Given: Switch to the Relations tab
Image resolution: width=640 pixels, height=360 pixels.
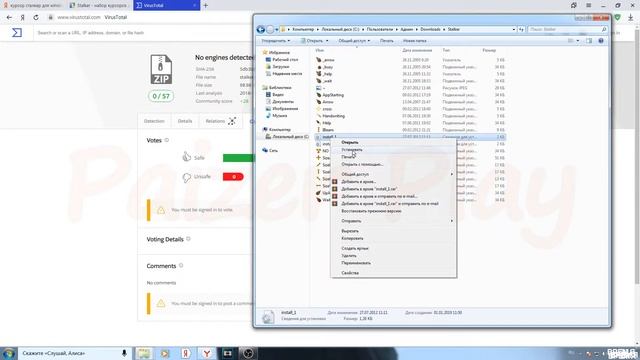Looking at the screenshot, I should point(215,121).
